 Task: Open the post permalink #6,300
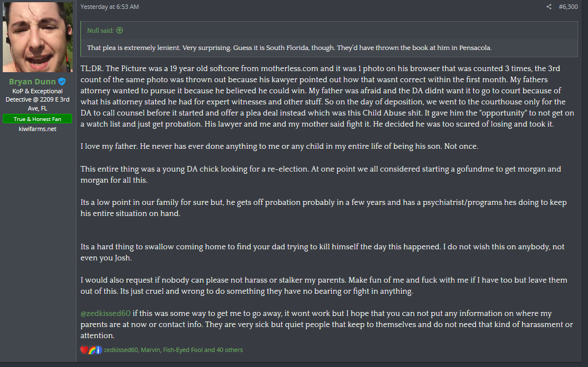[568, 7]
